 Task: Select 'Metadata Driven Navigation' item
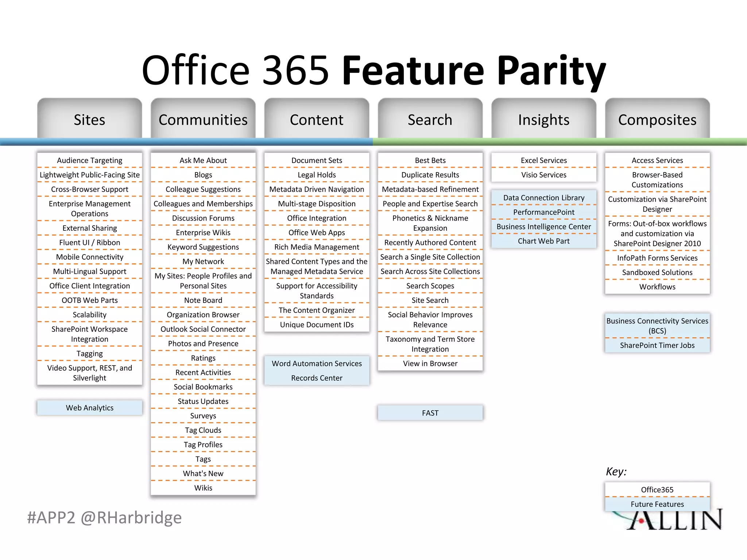pyautogui.click(x=317, y=189)
